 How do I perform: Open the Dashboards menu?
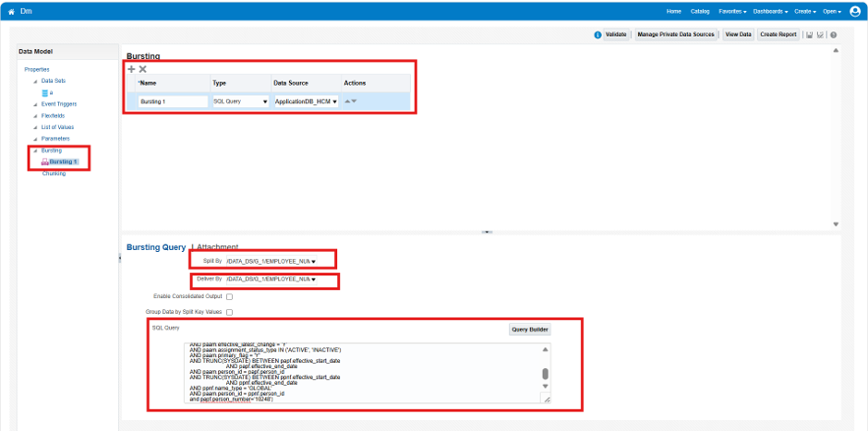770,12
